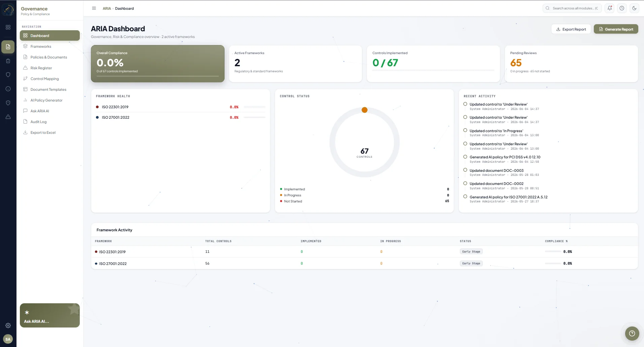
Task: Focus the search across all modules field
Action: point(572,8)
